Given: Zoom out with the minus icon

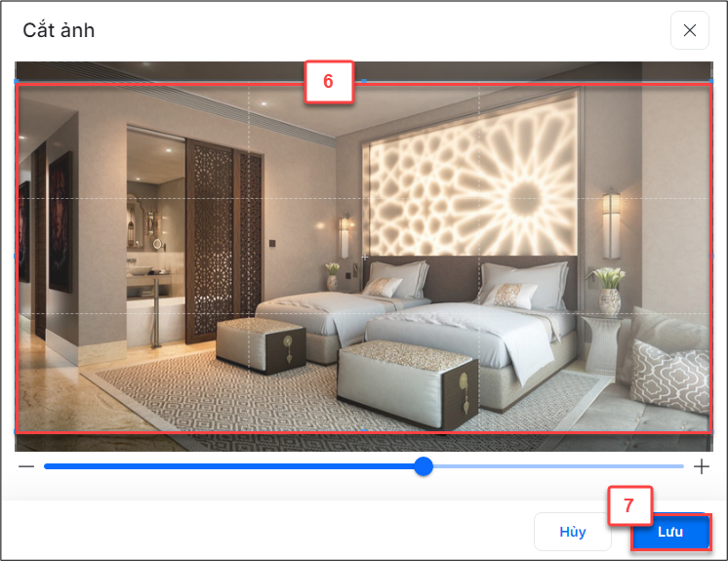Looking at the screenshot, I should (x=26, y=466).
